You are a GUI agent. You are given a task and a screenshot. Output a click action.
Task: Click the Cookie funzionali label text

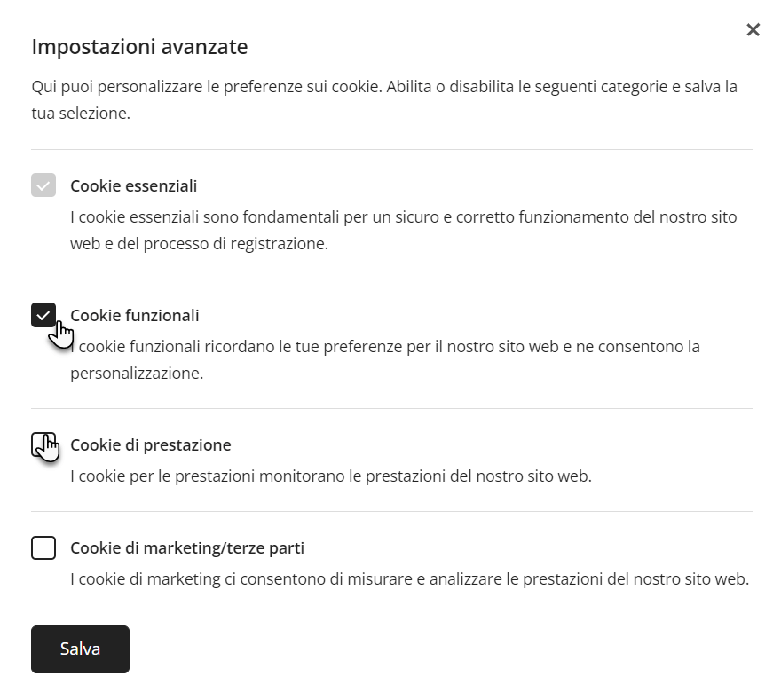pyautogui.click(x=135, y=315)
